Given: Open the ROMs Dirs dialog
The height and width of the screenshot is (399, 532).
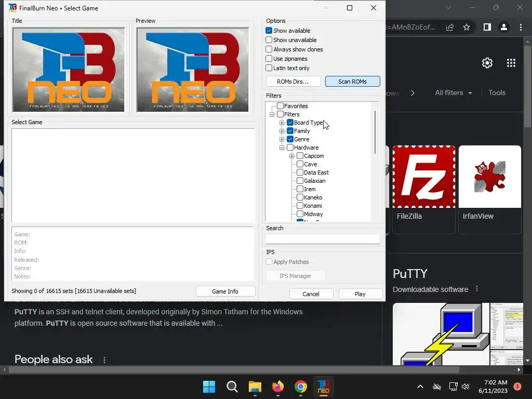Looking at the screenshot, I should point(293,82).
